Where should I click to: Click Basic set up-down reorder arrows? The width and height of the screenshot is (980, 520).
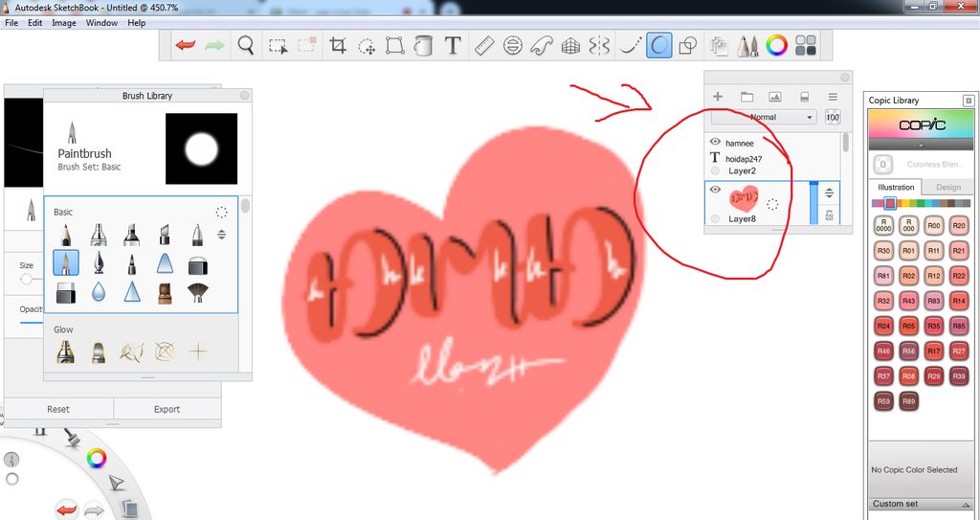point(221,235)
